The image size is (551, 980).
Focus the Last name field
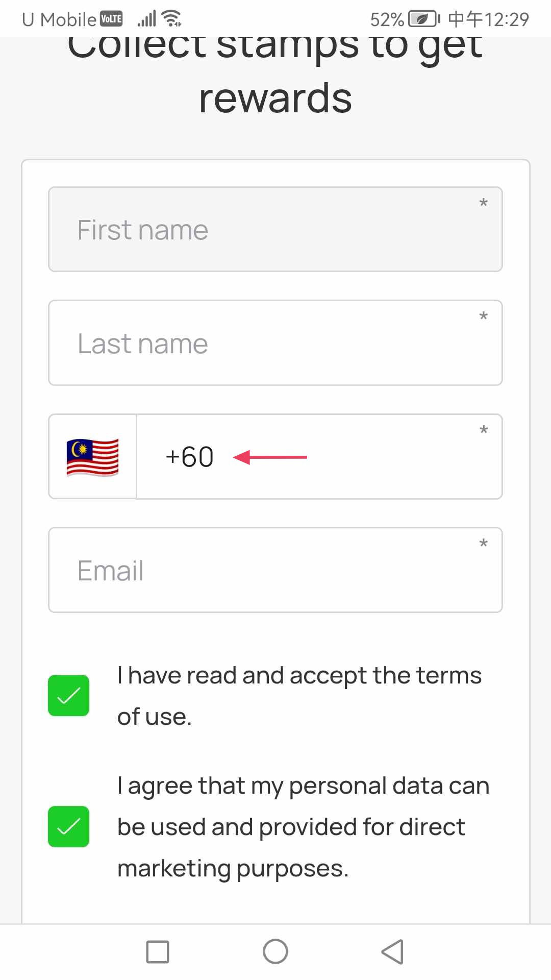(275, 342)
